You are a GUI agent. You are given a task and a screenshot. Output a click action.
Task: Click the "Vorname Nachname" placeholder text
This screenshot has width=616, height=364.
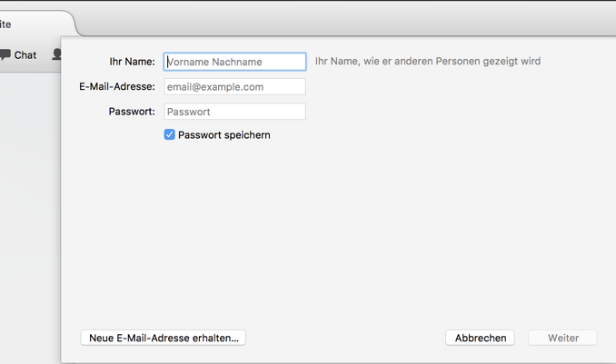(214, 62)
